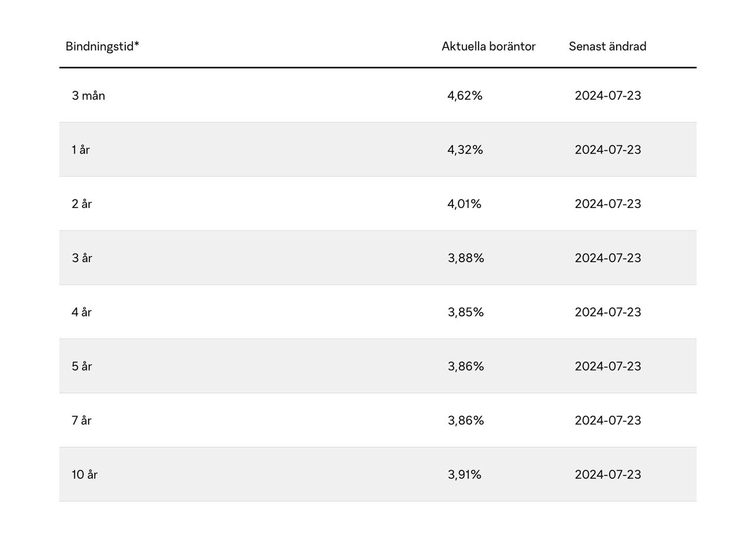Image resolution: width=756 pixels, height=556 pixels.
Task: Click the 3,86% rate for 7 år
Action: tap(465, 421)
